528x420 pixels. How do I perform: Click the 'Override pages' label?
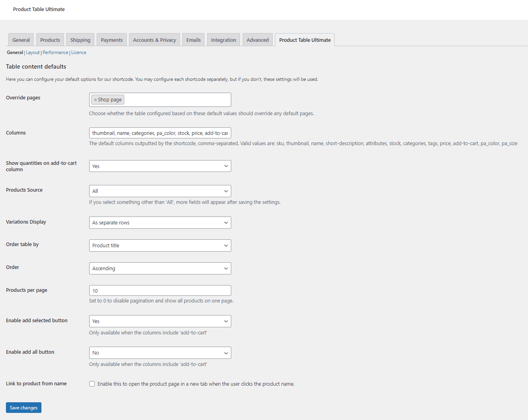23,98
